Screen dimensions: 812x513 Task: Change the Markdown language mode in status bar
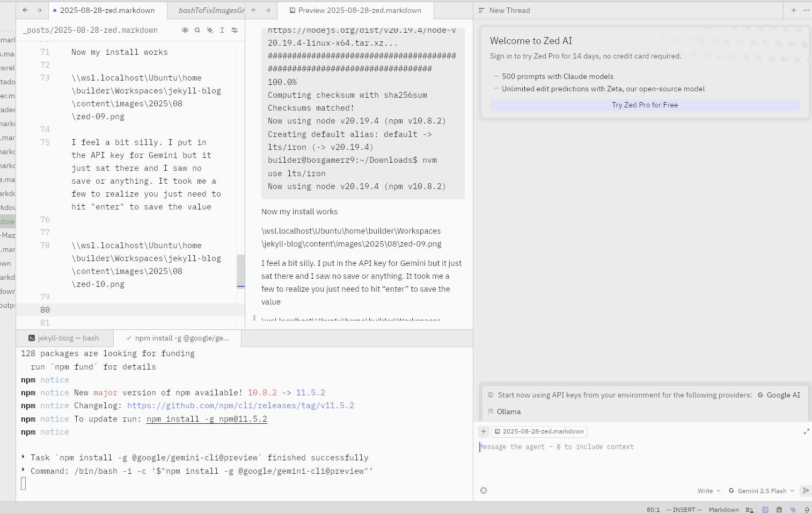coord(723,509)
